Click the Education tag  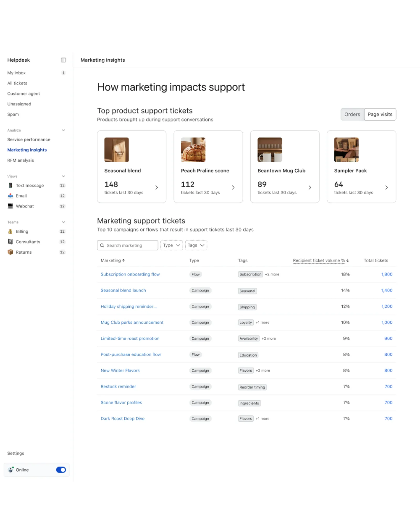click(248, 355)
